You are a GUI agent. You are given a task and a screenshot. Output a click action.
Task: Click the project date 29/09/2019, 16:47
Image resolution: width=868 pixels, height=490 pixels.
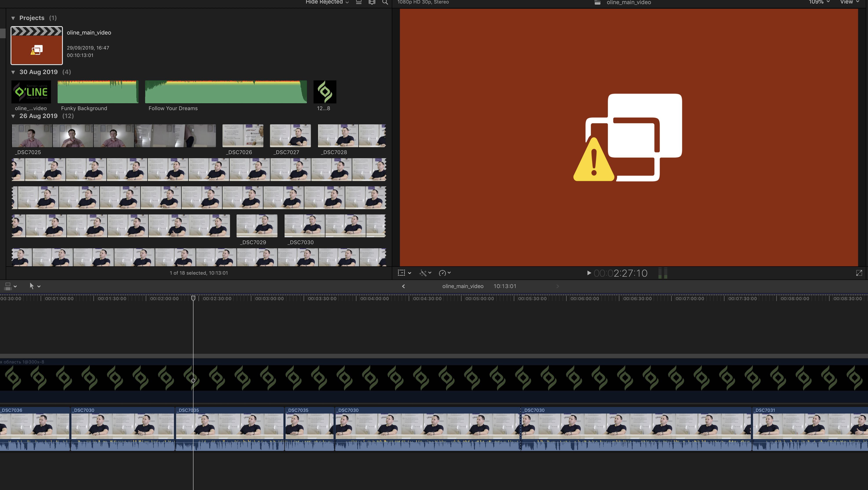88,48
